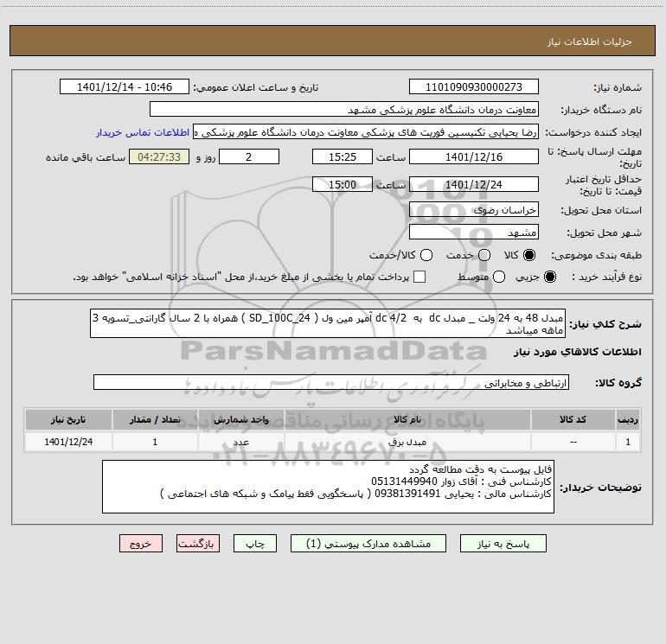666x644 pixels.
Task: Click the تاریخ نیاز column header
Action: pyautogui.click(x=68, y=420)
